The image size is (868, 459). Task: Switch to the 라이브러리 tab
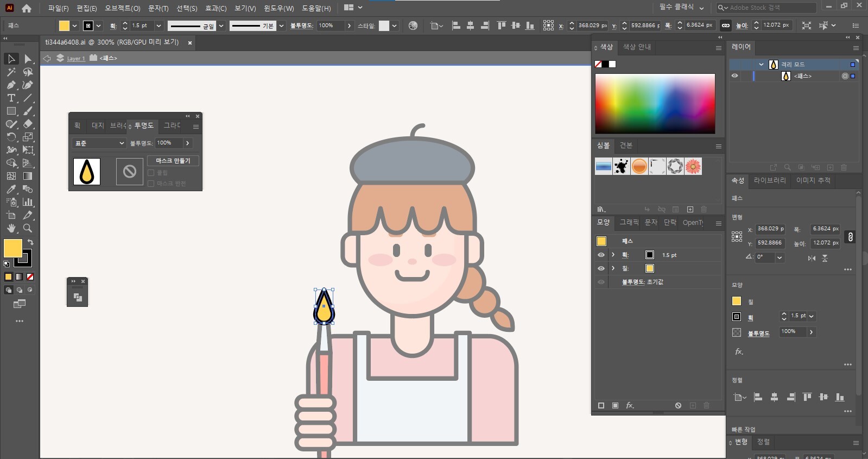point(769,180)
